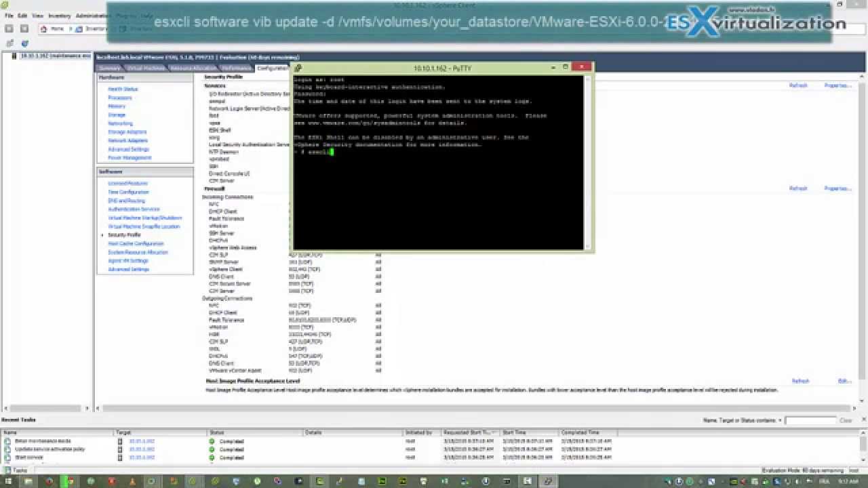Switch to the Resource Allocation tab
The image size is (868, 488).
tap(193, 68)
